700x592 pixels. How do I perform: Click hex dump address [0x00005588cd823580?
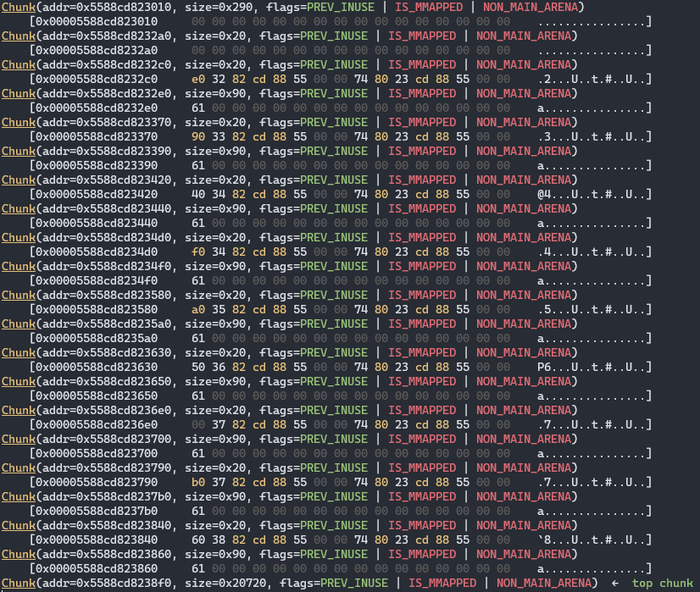(93, 309)
